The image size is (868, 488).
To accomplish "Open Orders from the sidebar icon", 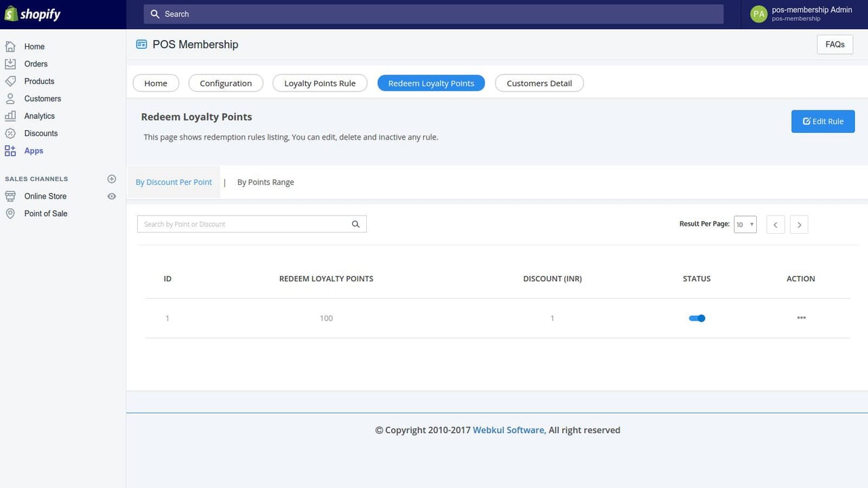I will point(10,64).
